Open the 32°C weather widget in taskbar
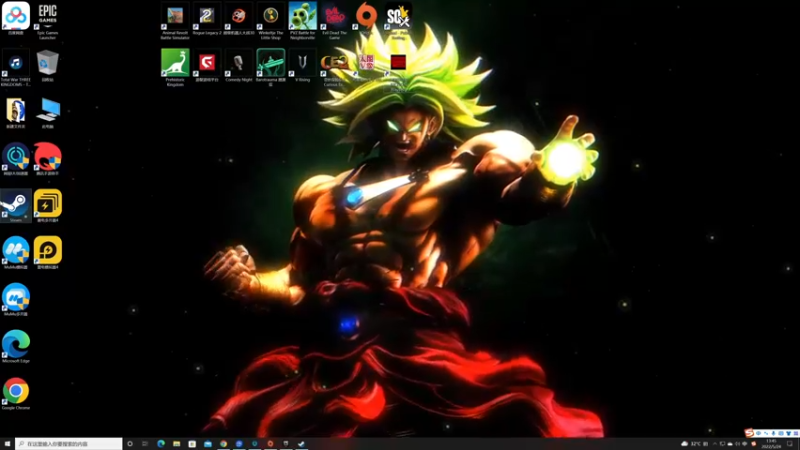Viewport: 800px width, 450px height. coord(694,444)
